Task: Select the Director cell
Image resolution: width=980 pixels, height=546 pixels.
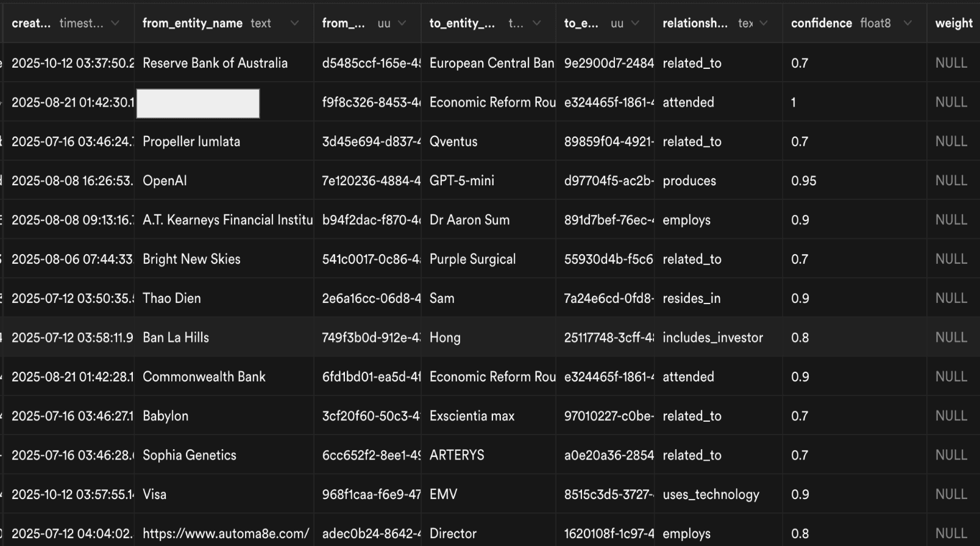Action: click(489, 531)
